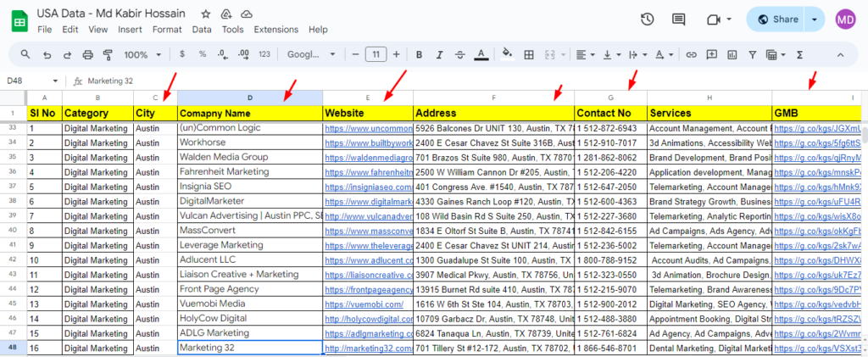868x357 pixels.
Task: Star the USA Data document
Action: tap(205, 14)
